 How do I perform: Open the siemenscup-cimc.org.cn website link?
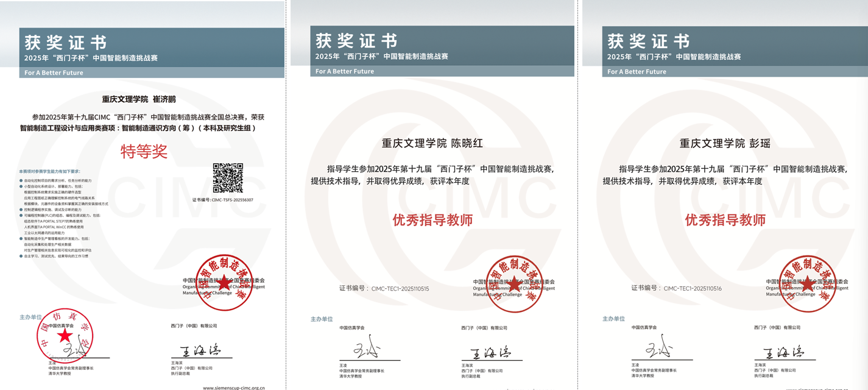click(234, 387)
